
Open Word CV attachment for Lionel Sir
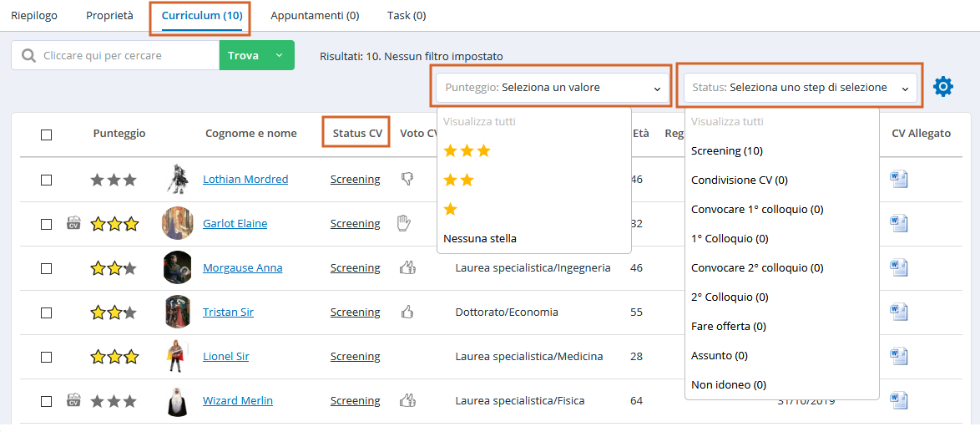898,356
